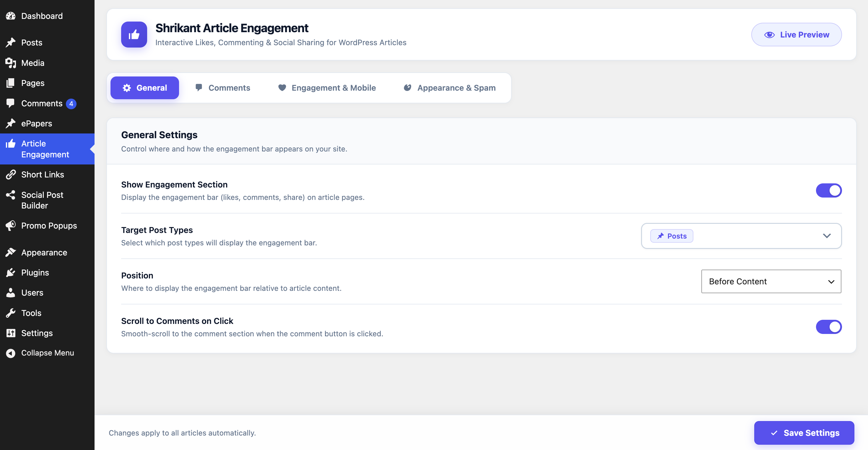The image size is (868, 450).
Task: Click the ePapers pin icon
Action: tap(11, 123)
